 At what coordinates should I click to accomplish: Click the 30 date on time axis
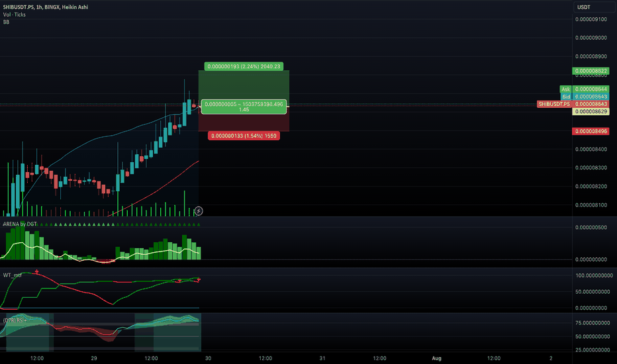pyautogui.click(x=208, y=358)
